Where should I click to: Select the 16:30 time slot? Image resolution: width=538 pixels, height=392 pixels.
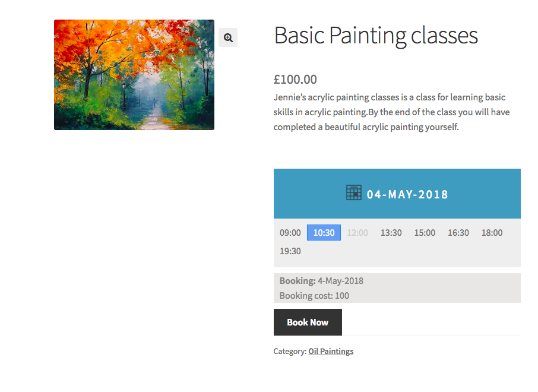(458, 233)
